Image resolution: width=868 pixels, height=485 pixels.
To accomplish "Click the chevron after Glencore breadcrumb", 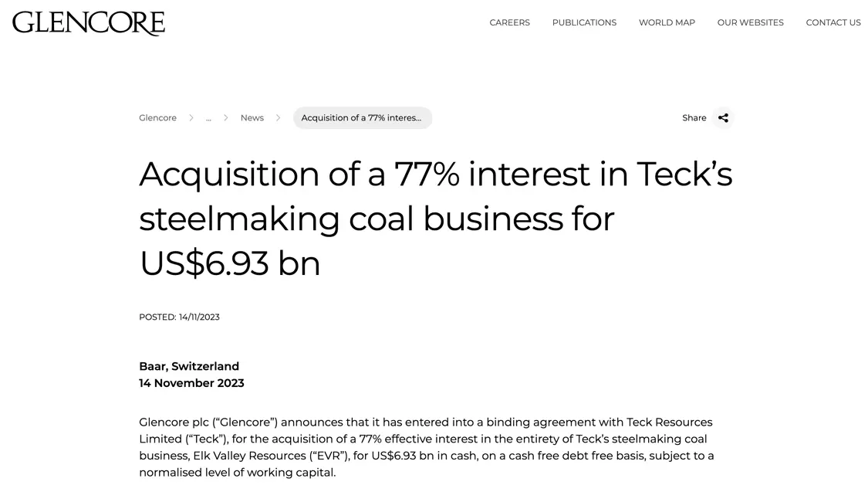I will point(191,117).
